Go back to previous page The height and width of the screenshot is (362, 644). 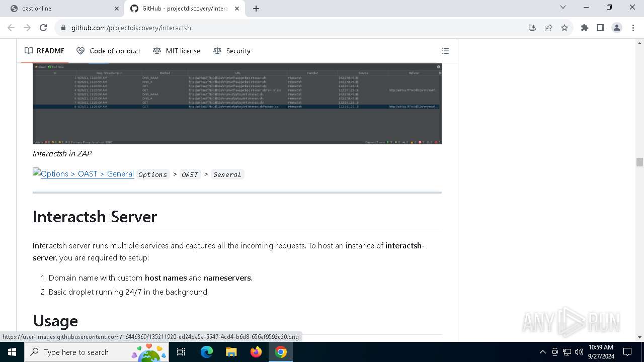(12, 28)
